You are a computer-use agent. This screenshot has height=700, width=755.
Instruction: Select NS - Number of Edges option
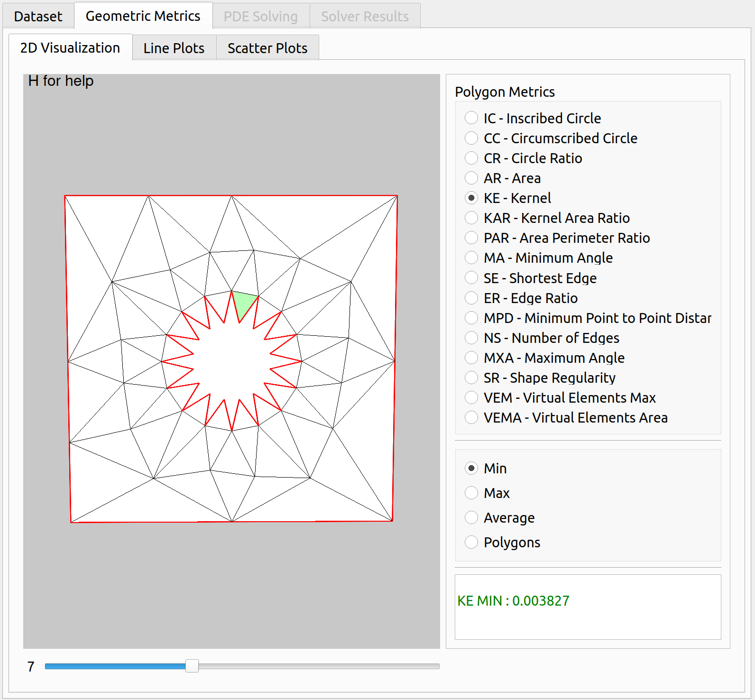[x=471, y=338]
